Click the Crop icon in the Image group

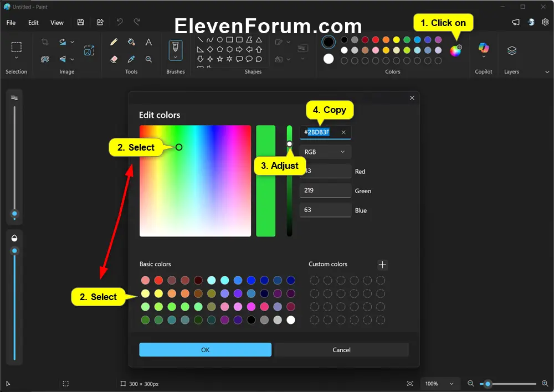(45, 42)
